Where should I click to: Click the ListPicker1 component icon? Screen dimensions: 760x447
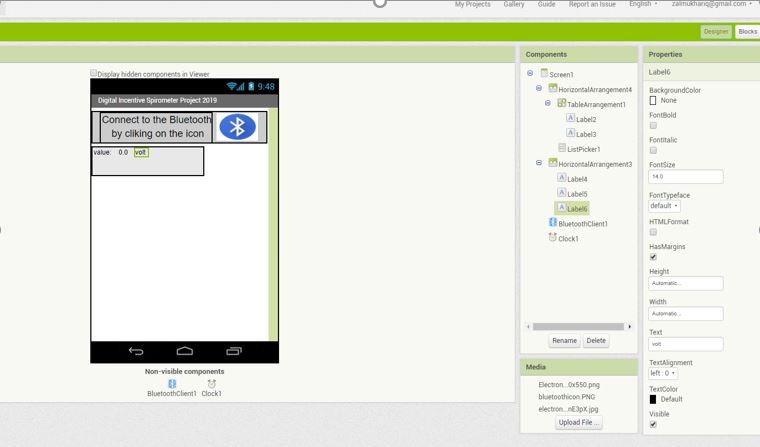[x=562, y=148]
